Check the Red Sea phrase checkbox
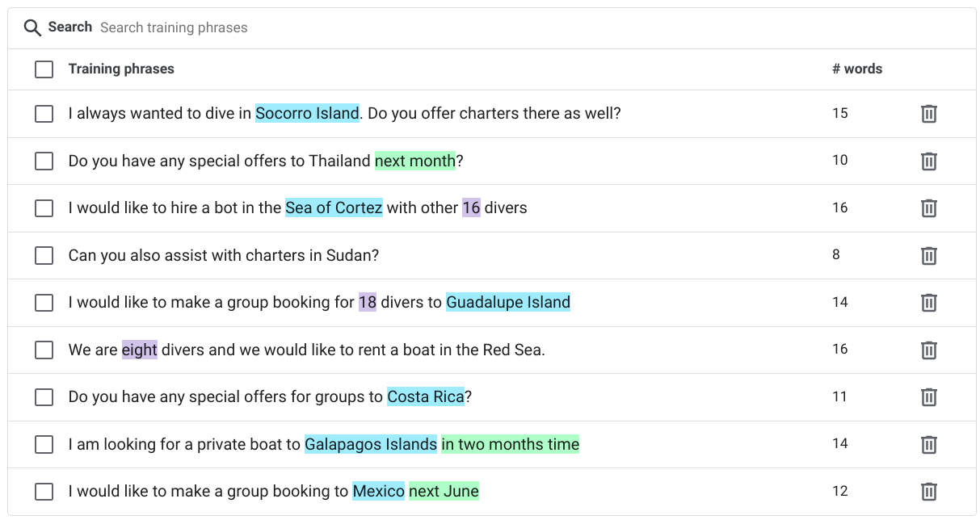This screenshot has height=524, width=980. [44, 350]
